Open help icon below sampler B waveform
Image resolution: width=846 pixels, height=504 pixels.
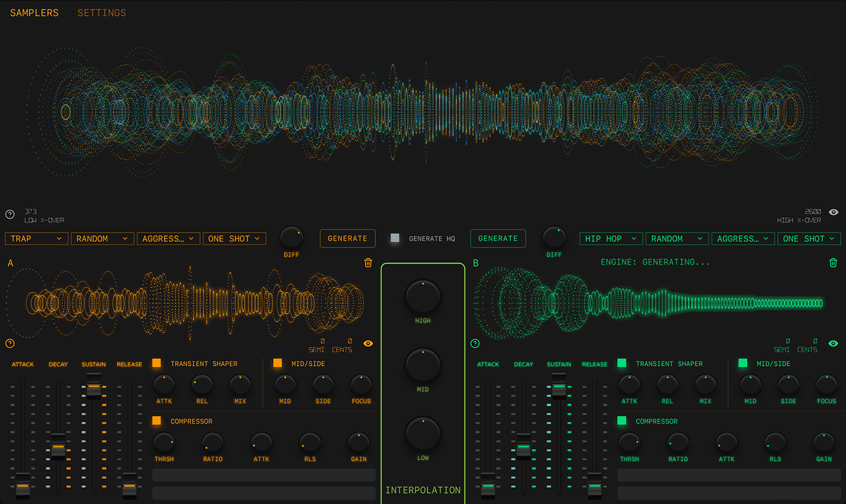click(475, 343)
